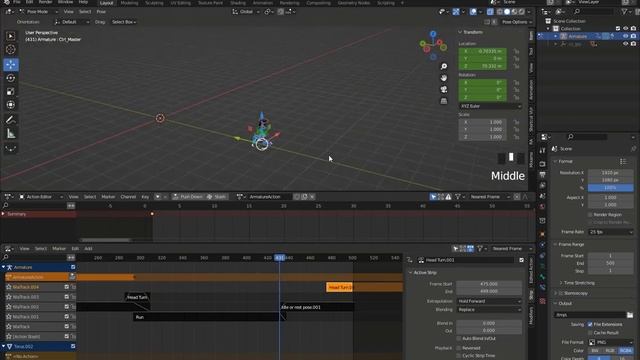Choose the Select Box tool icon
The image size is (640, 360).
(11, 36)
